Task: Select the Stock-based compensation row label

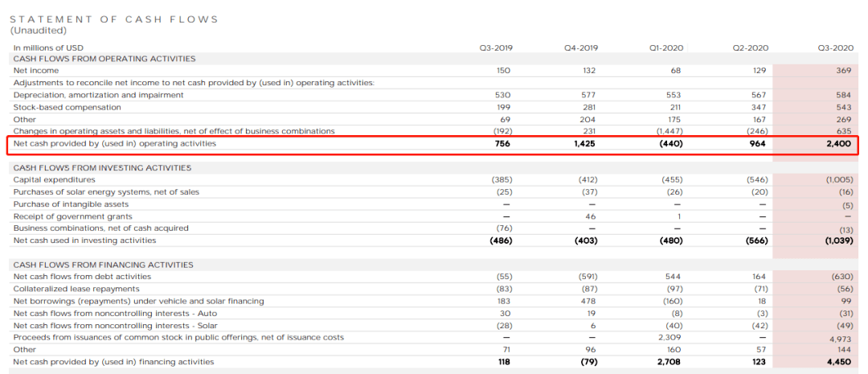Action: pyautogui.click(x=67, y=107)
